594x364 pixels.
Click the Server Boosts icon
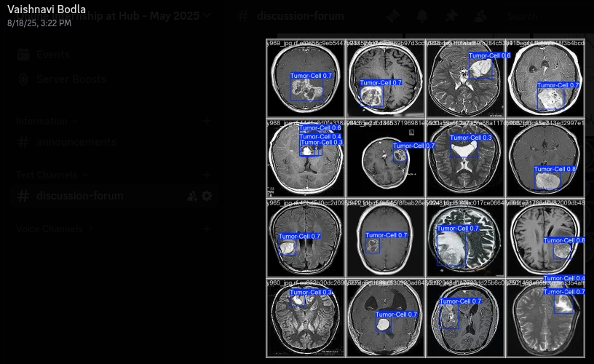[23, 79]
